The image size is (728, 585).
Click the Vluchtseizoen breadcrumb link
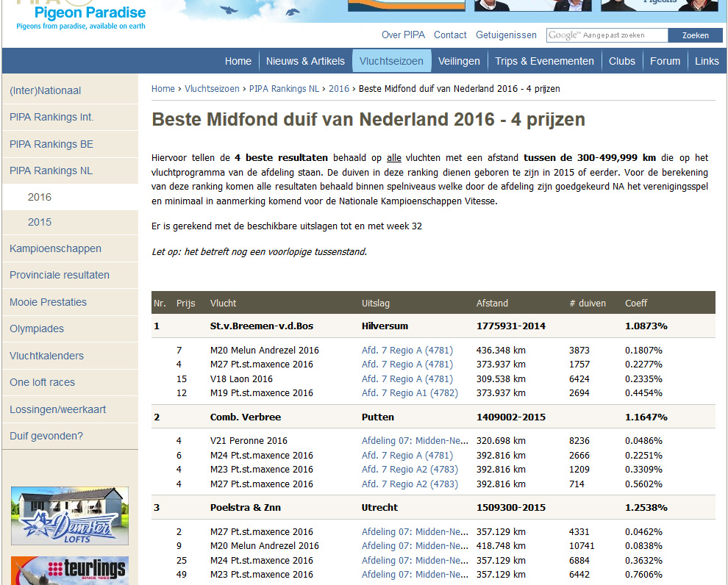pos(212,89)
